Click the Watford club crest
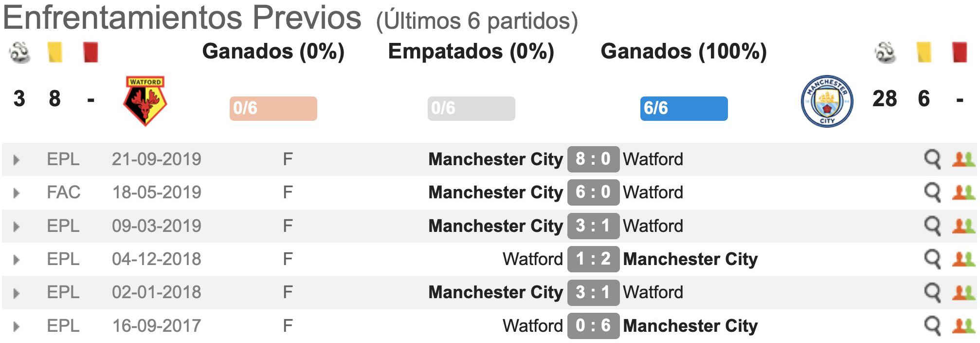980x343 pixels. pos(145,101)
